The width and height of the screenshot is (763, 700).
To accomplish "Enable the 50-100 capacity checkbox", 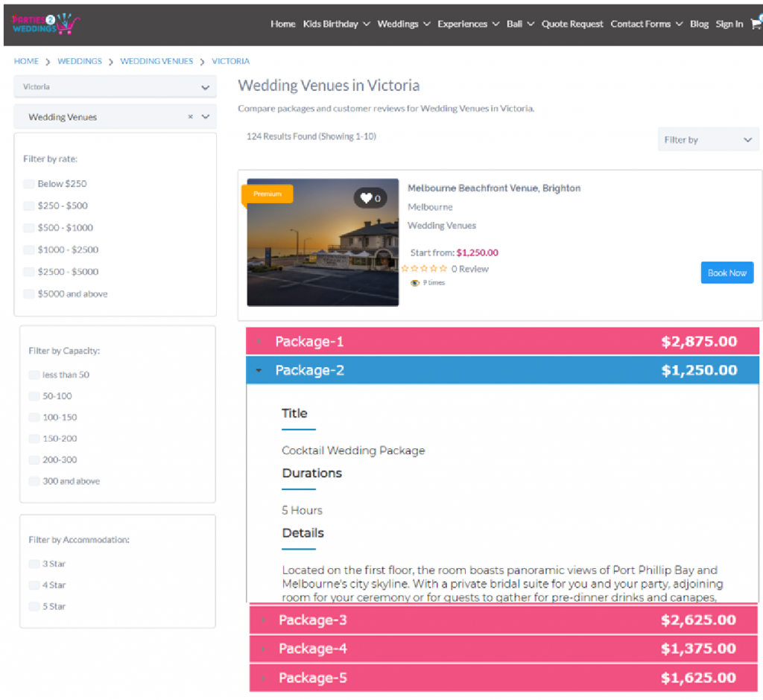I will point(34,396).
